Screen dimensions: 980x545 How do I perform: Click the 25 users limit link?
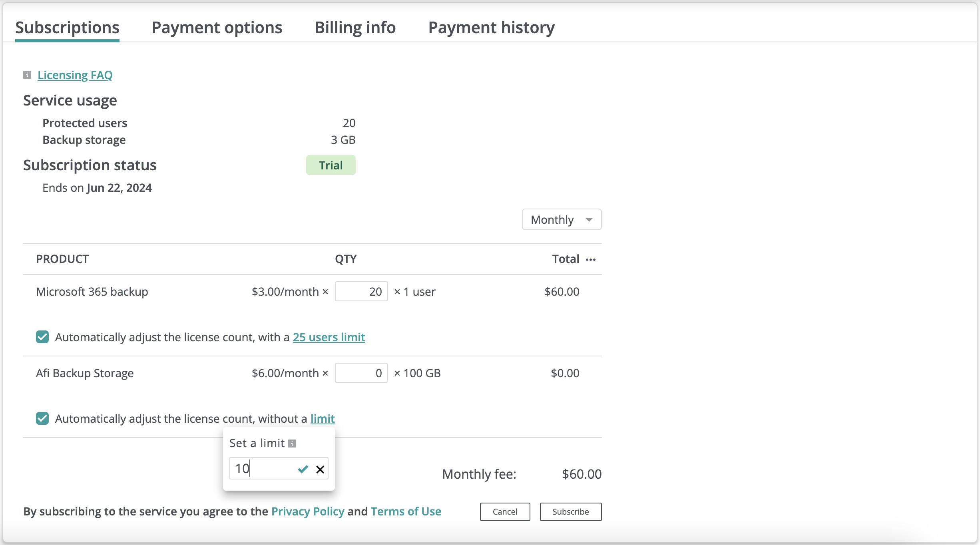329,337
